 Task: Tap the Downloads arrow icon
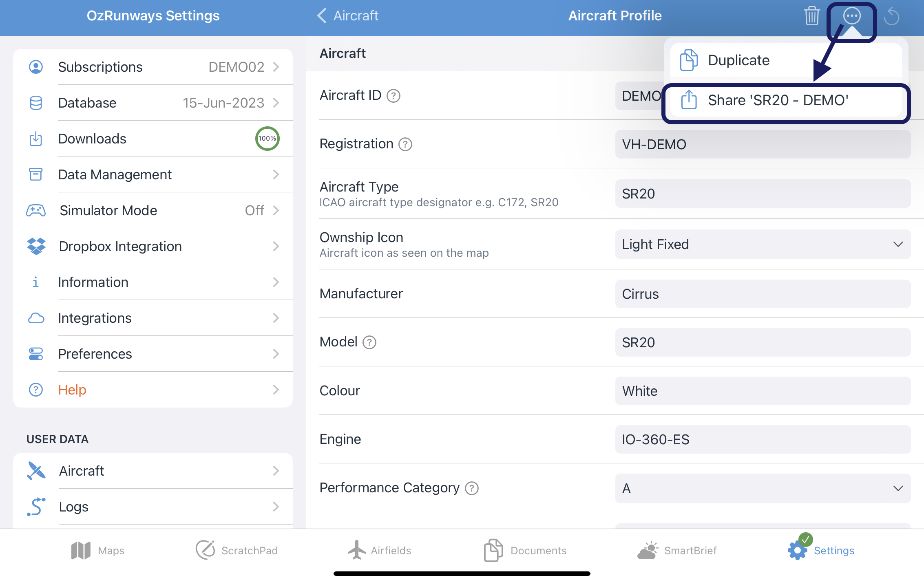click(36, 139)
